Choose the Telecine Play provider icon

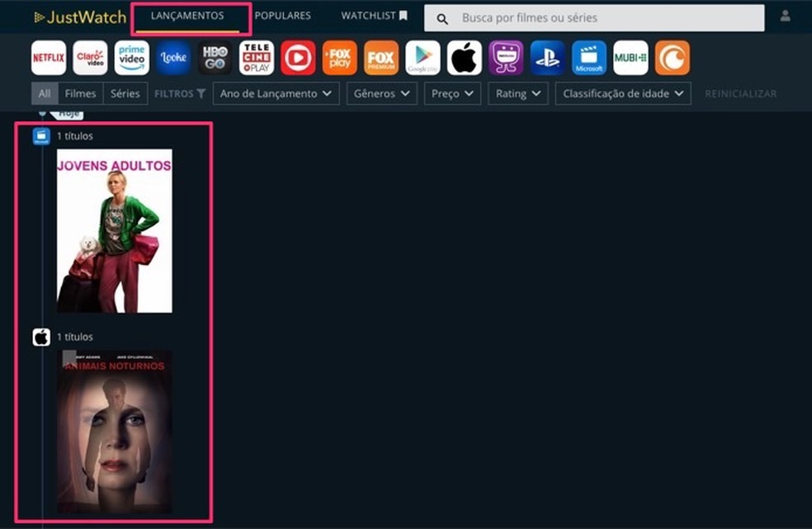tap(257, 58)
